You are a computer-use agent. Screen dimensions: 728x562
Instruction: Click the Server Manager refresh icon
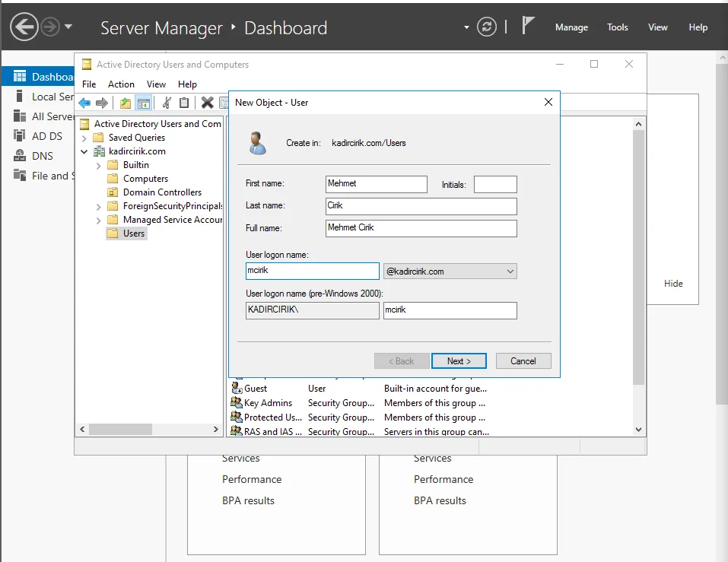click(487, 27)
